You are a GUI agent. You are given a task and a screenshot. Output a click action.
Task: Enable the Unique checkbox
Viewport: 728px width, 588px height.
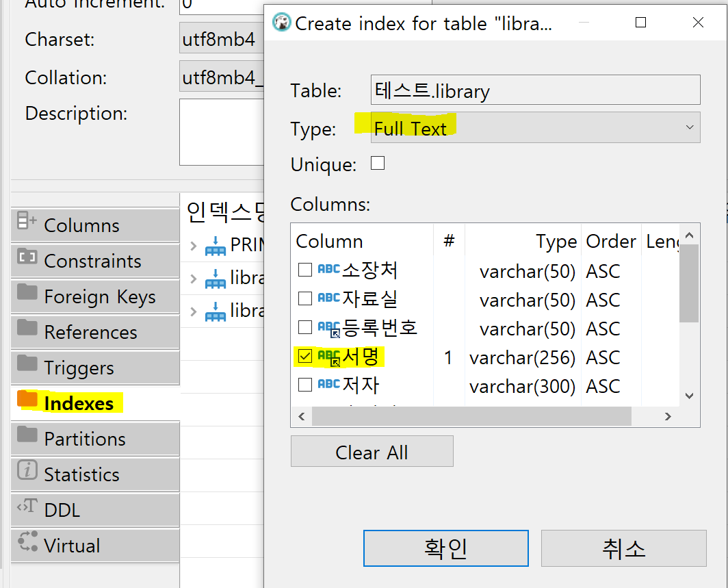tap(378, 163)
